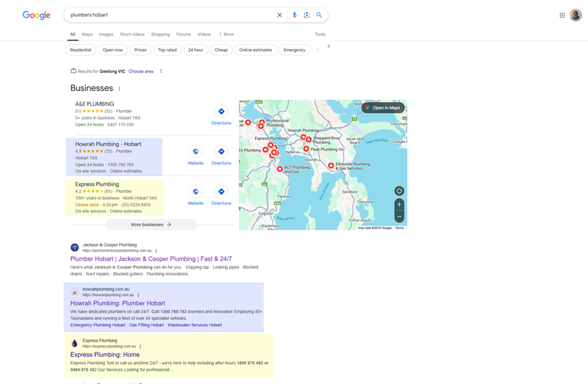The height and width of the screenshot is (384, 588).
Task: Expand the More search categories menu
Action: pyautogui.click(x=226, y=35)
